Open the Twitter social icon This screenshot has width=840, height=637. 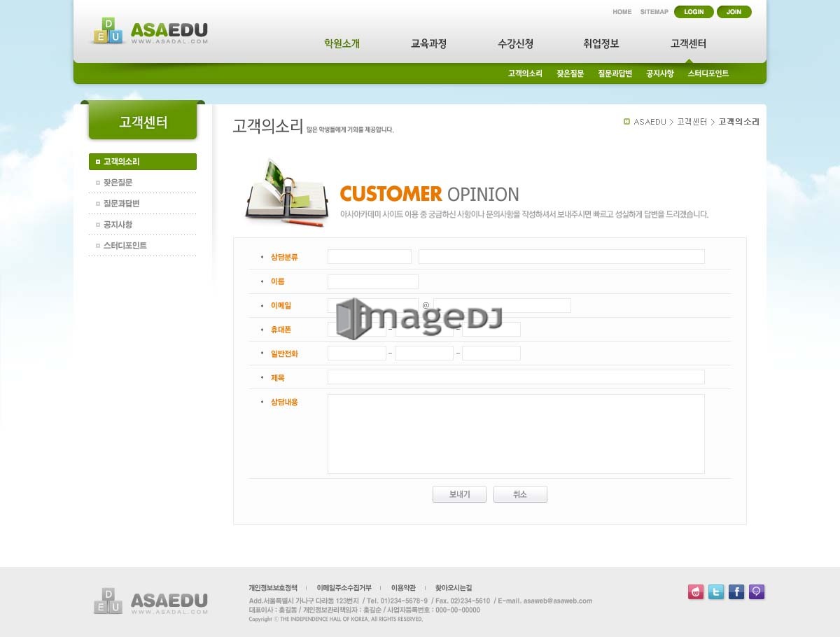(716, 592)
